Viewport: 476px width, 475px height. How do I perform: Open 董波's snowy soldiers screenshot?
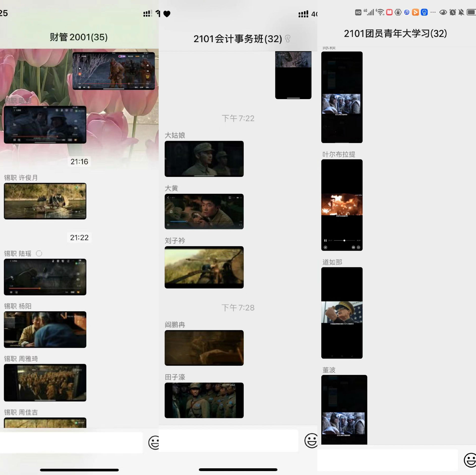pos(344,410)
